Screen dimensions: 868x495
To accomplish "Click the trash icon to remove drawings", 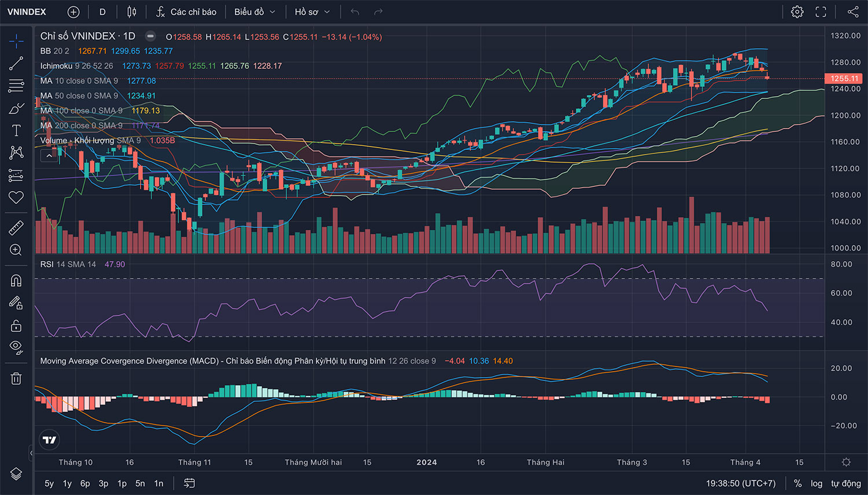I will click(x=16, y=379).
